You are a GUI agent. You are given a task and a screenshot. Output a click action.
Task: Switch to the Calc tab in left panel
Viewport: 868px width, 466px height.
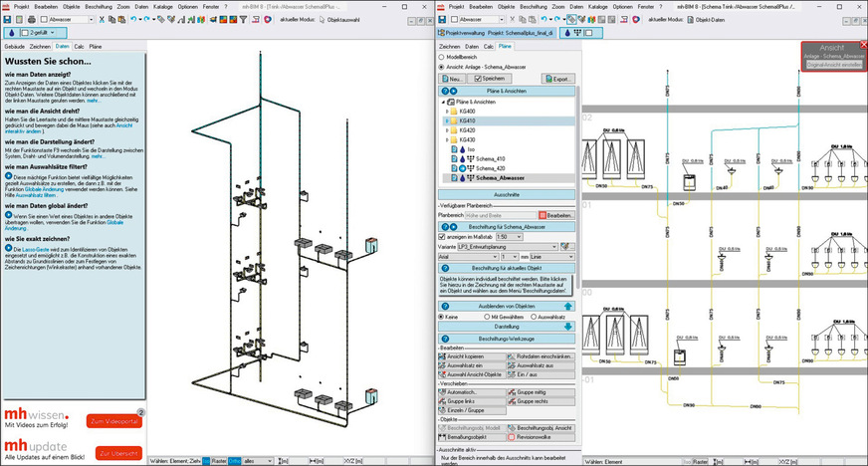pyautogui.click(x=77, y=46)
